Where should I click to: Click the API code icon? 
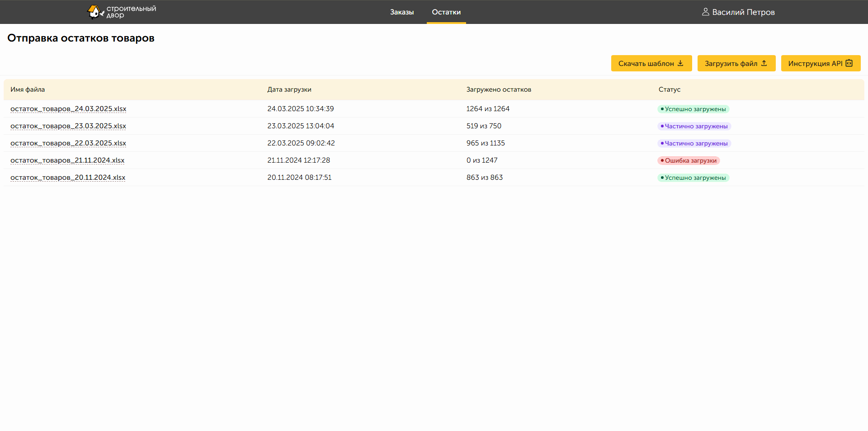coord(849,63)
